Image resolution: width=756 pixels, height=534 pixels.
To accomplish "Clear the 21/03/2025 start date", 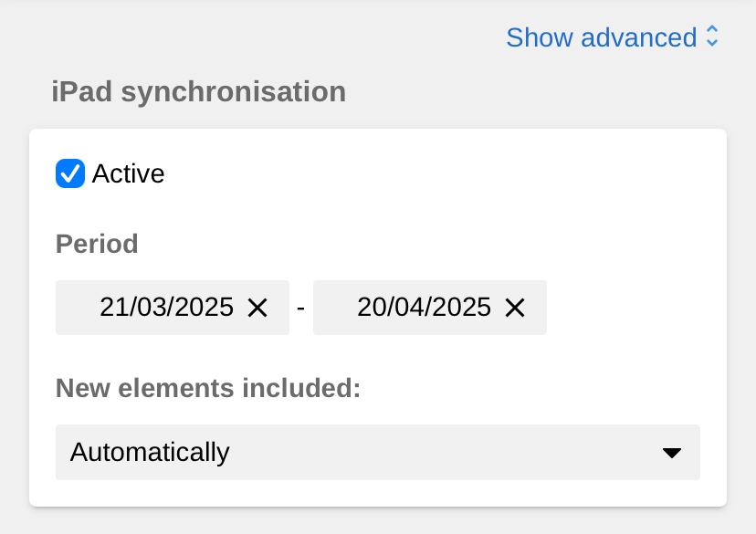I will (257, 308).
